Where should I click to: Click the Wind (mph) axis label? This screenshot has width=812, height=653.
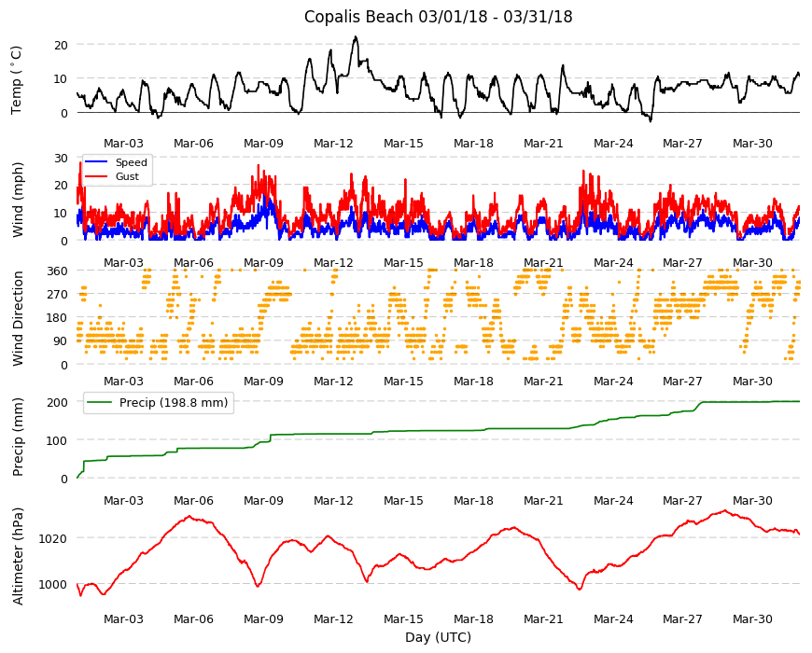(x=18, y=200)
